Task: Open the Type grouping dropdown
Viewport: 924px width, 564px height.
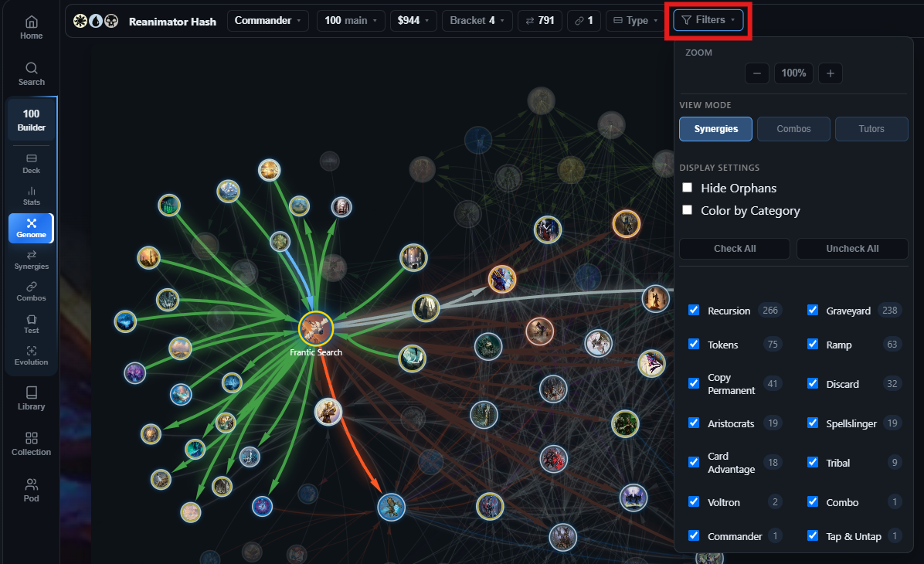Action: (634, 21)
